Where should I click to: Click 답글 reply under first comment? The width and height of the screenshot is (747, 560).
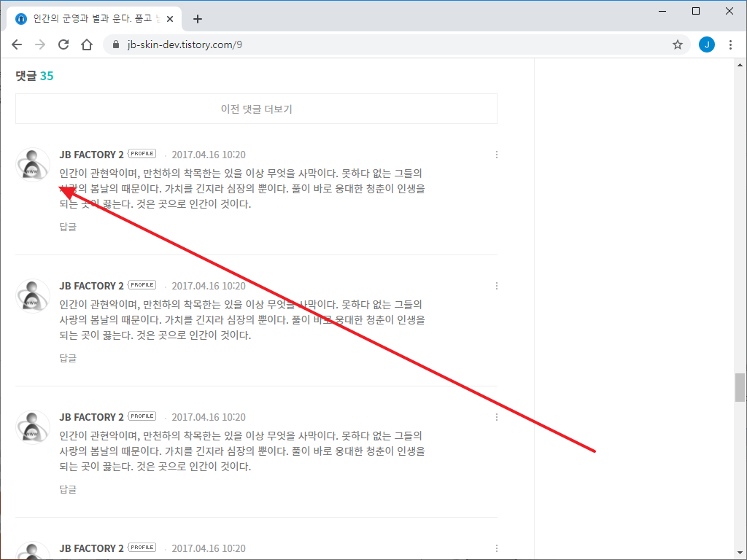pyautogui.click(x=68, y=227)
